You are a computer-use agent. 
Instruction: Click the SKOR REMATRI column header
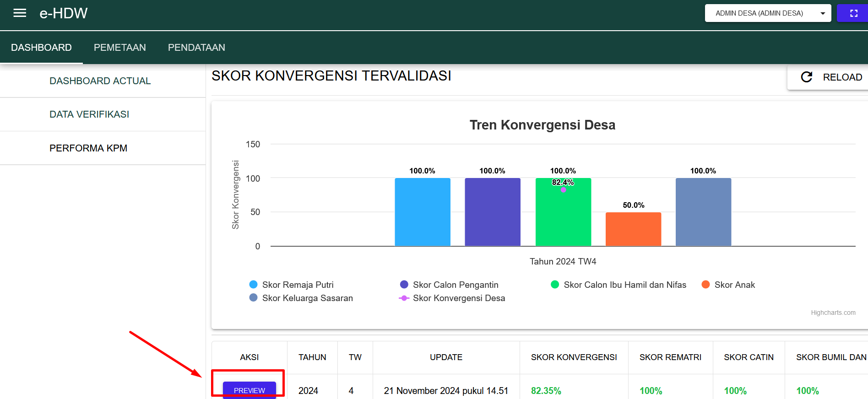pyautogui.click(x=670, y=357)
